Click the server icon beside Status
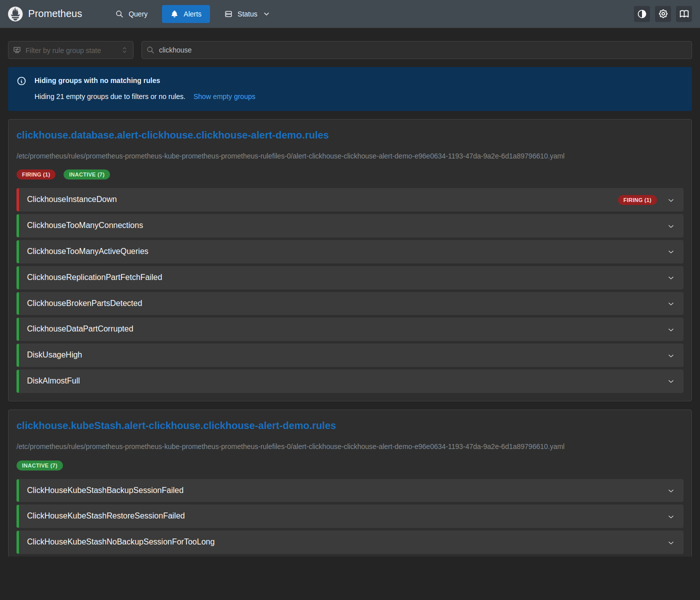Viewport: 700px width, 600px height. click(x=228, y=14)
